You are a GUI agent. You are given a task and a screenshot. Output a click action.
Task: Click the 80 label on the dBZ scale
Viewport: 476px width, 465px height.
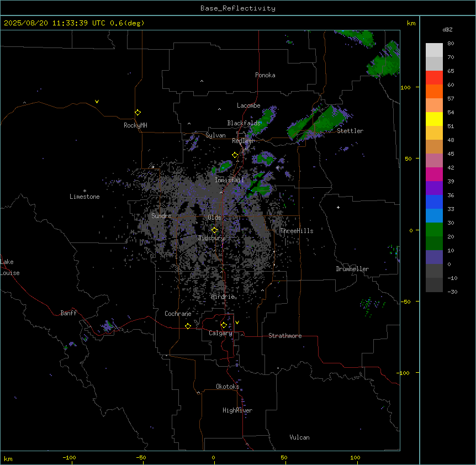(x=451, y=44)
